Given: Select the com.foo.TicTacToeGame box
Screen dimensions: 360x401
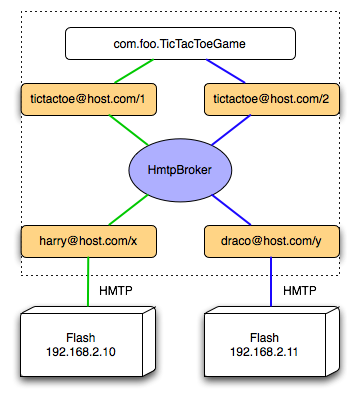Looking at the screenshot, I should [180, 44].
